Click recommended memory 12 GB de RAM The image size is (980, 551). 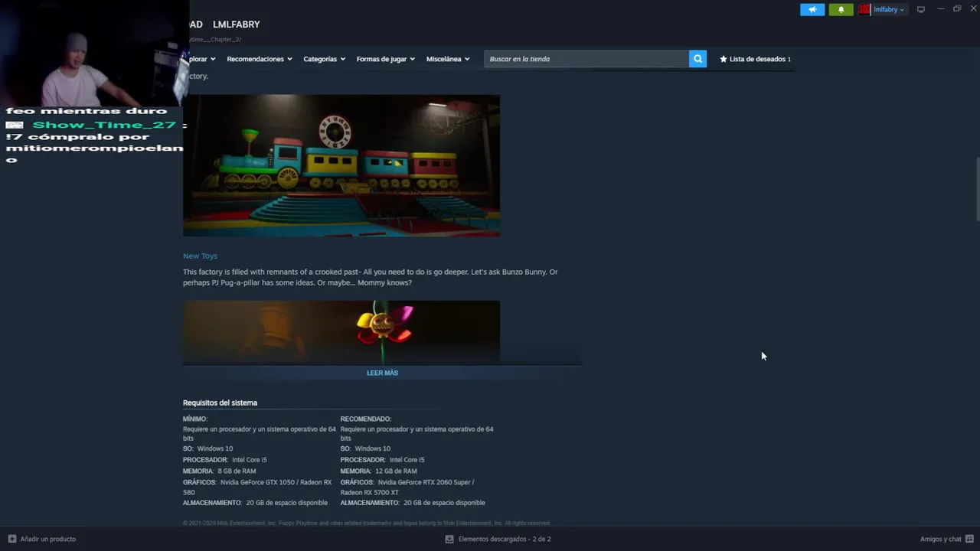pos(396,471)
